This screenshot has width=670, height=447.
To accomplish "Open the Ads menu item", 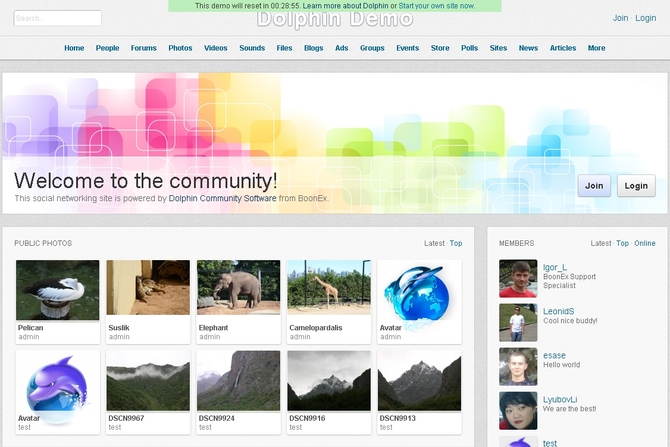I will (x=341, y=48).
